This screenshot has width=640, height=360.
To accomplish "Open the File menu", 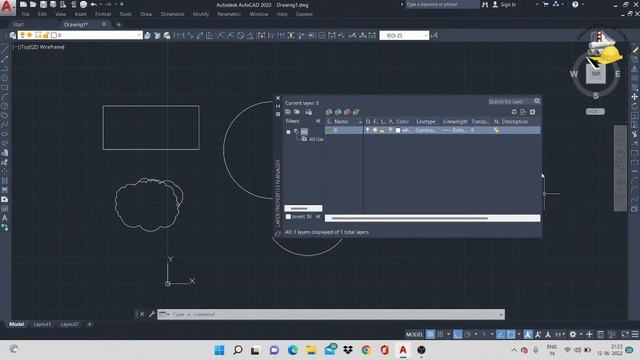I will [x=25, y=14].
